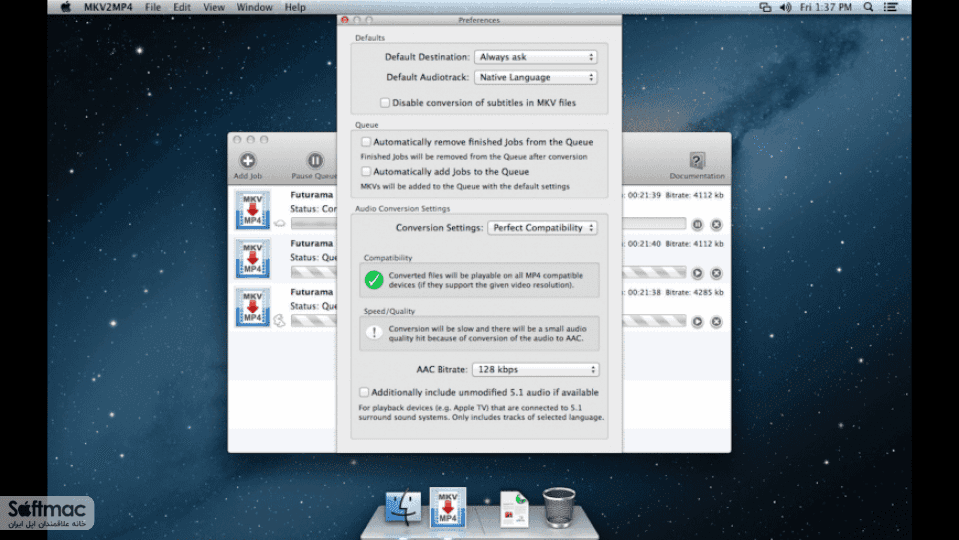Open Spotlight search in the menu bar
This screenshot has width=959, height=540.
pyautogui.click(x=868, y=7)
